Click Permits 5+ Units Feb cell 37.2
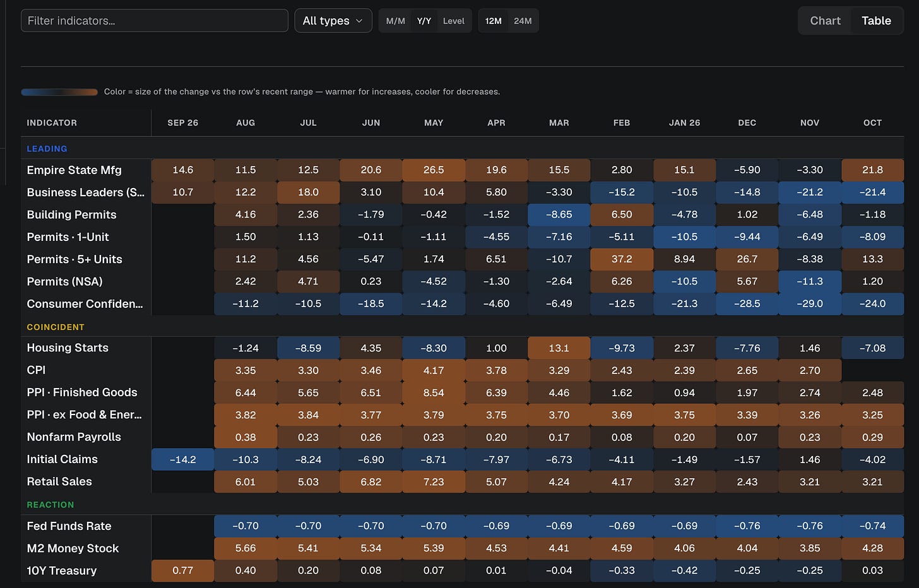919x588 pixels. click(622, 259)
